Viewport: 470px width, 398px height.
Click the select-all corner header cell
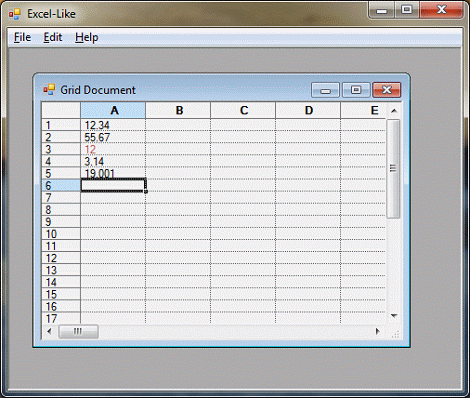click(61, 110)
